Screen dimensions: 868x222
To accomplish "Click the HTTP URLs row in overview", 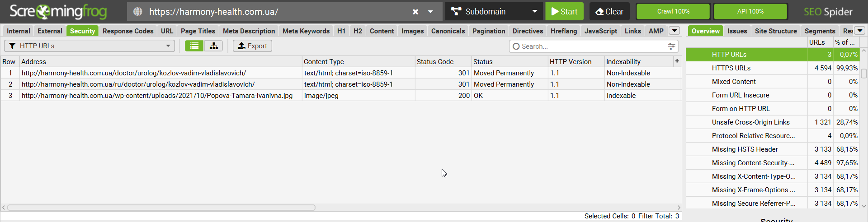I will pos(772,54).
